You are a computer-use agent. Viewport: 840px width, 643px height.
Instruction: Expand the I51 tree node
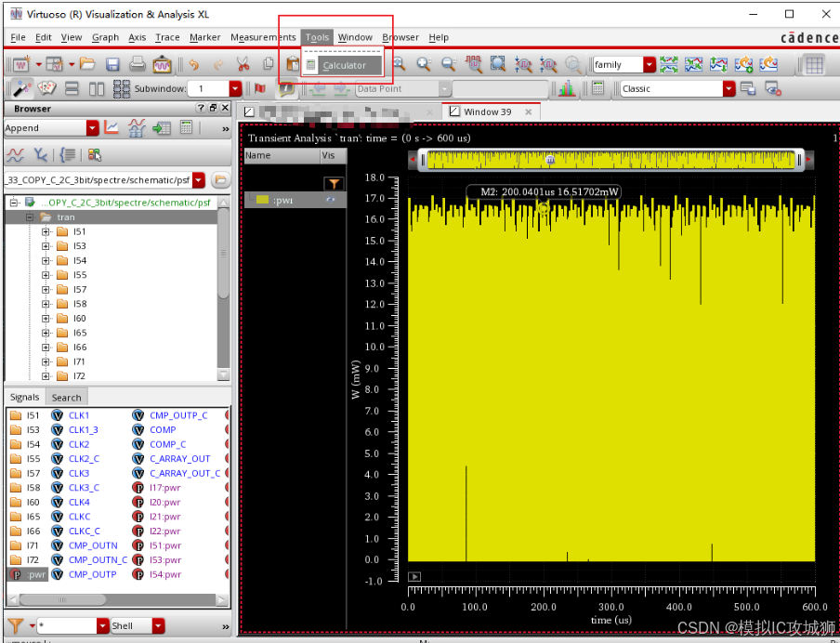coord(46,231)
